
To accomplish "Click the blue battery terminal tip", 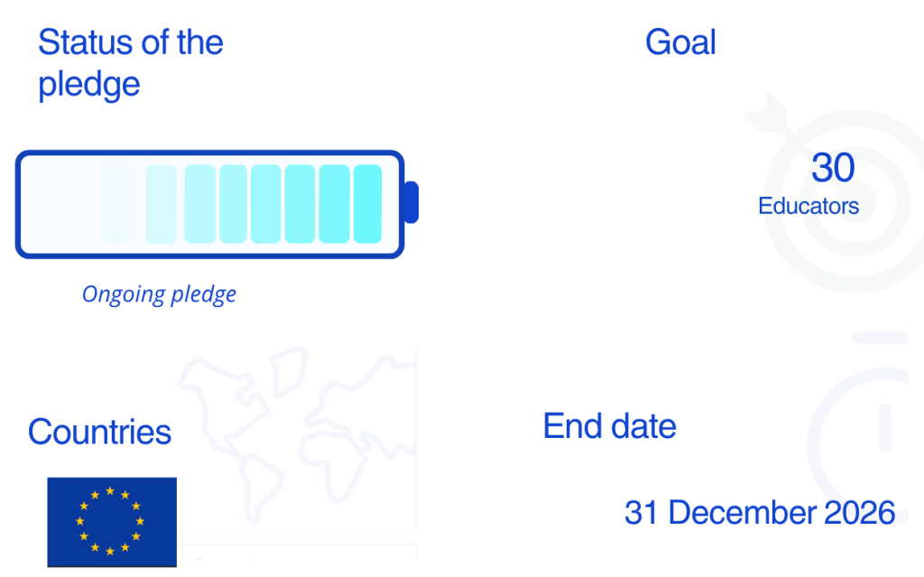I will tap(411, 202).
